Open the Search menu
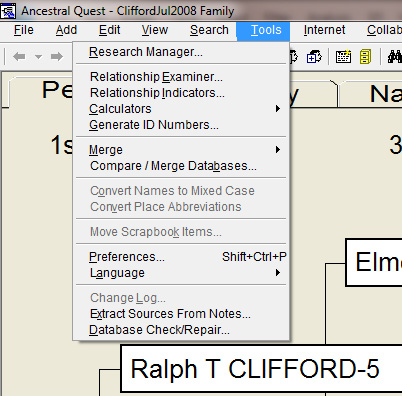Image resolution: width=402 pixels, height=396 pixels. pos(209,30)
